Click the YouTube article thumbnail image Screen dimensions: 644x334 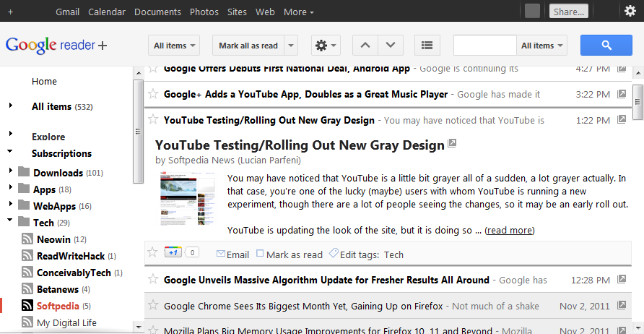tap(188, 200)
